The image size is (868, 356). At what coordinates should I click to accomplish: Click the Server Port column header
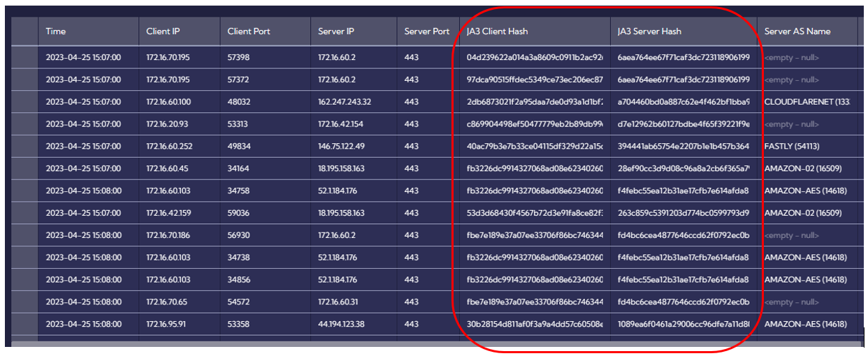pos(427,31)
